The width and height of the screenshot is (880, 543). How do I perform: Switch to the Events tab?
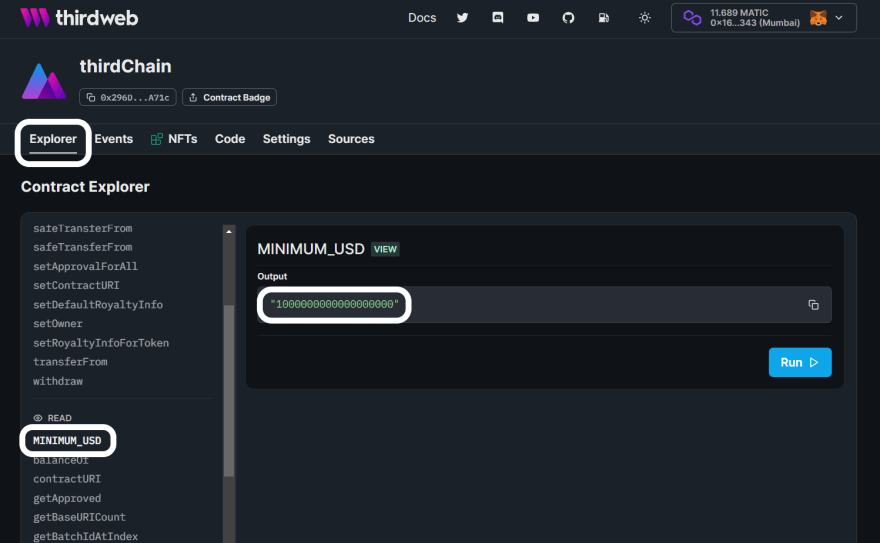[113, 139]
